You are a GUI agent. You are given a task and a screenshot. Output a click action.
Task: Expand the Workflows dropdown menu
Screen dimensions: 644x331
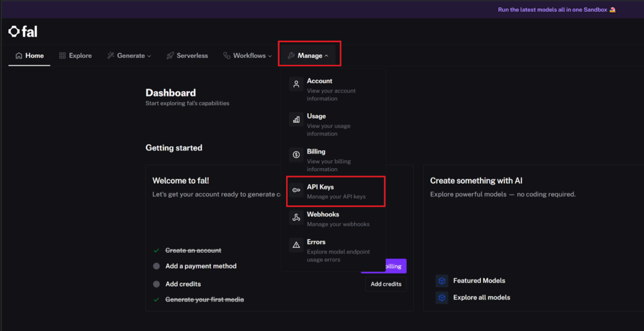click(x=248, y=55)
